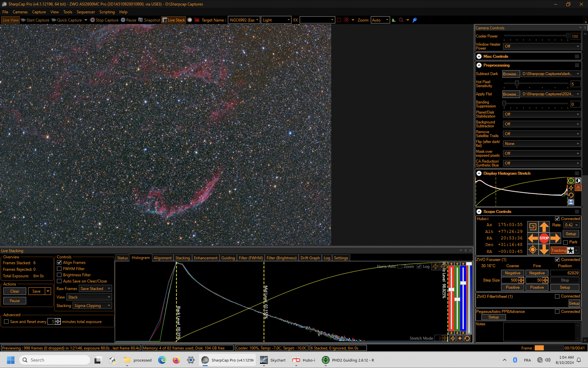Open the Raw Frames Save Stacked dropdown
The height and width of the screenshot is (368, 588).
pyautogui.click(x=95, y=289)
